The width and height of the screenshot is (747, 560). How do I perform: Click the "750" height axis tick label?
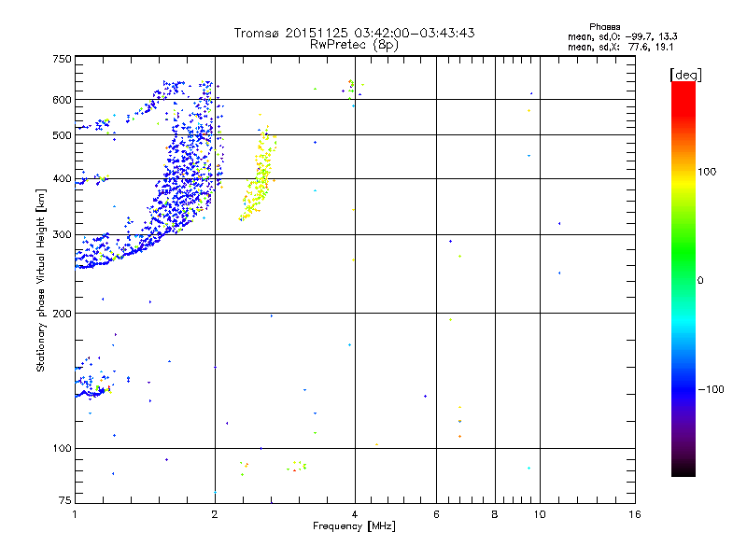(x=62, y=60)
